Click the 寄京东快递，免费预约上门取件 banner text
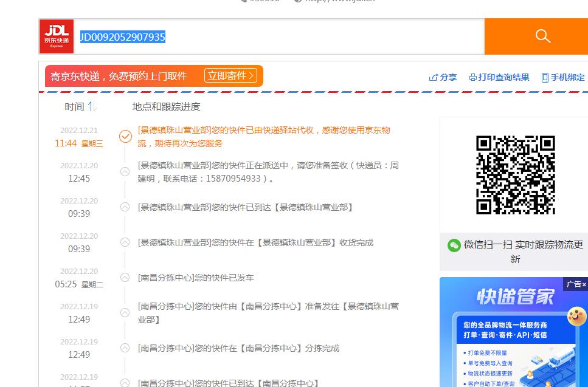Viewport: 588px width, 387px height. (x=119, y=76)
